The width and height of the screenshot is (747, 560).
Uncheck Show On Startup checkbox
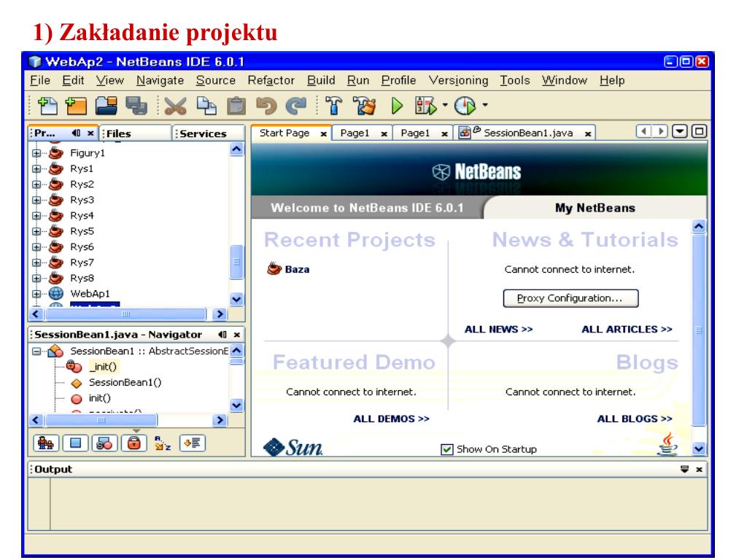click(x=447, y=449)
